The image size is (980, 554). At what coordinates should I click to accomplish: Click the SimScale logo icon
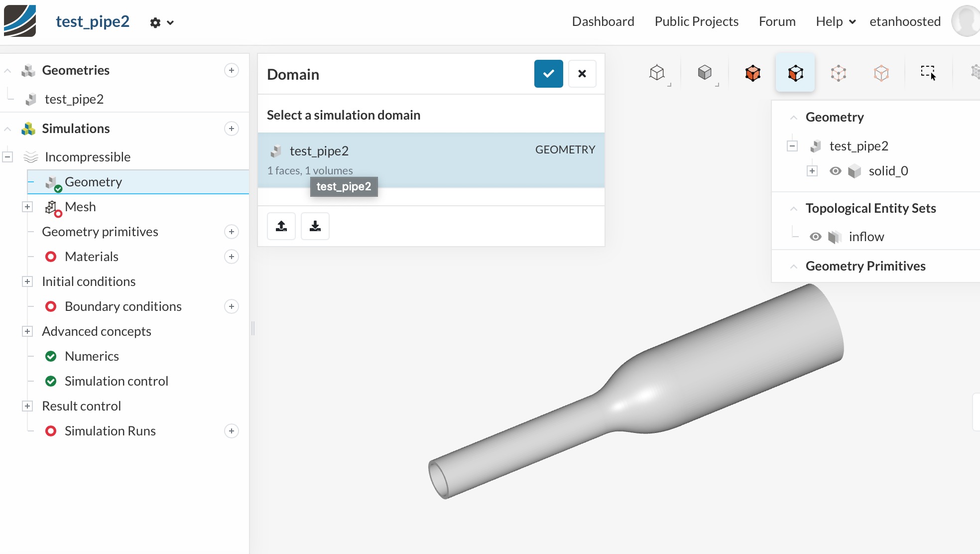click(x=20, y=21)
